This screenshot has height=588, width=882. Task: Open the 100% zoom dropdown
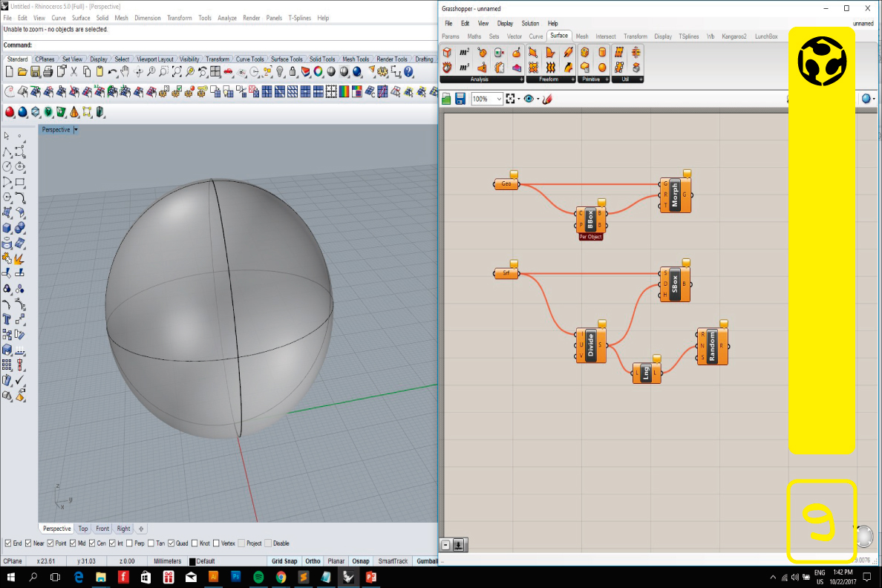pos(499,99)
